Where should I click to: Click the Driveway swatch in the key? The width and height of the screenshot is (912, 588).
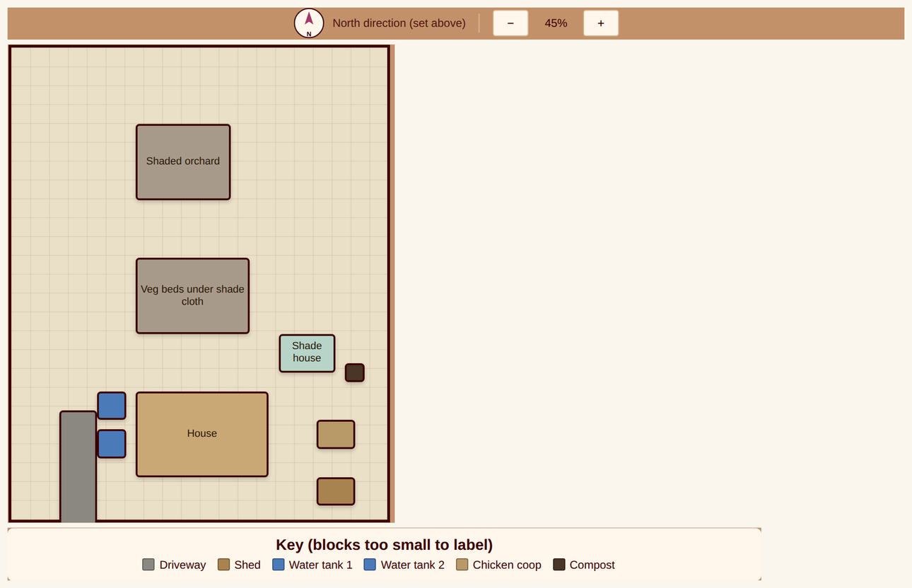point(148,565)
